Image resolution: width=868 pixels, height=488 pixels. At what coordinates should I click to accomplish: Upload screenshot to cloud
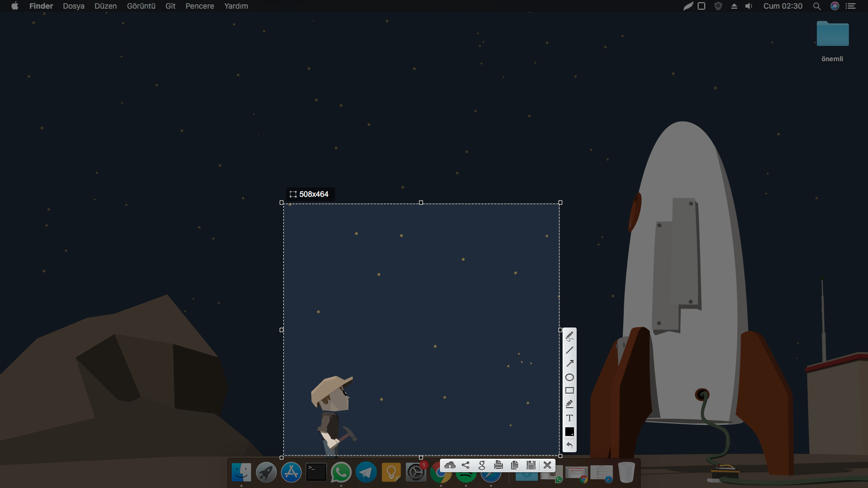point(450,465)
